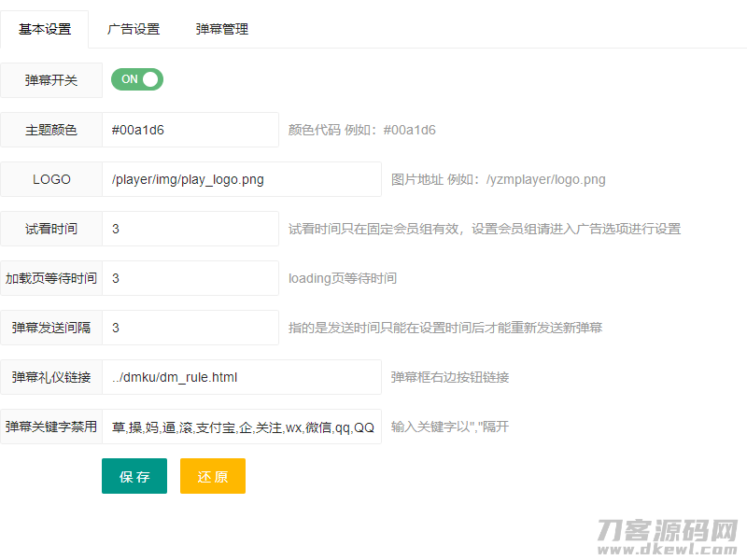Click the LOGO path input field
This screenshot has width=747, height=560.
click(238, 179)
